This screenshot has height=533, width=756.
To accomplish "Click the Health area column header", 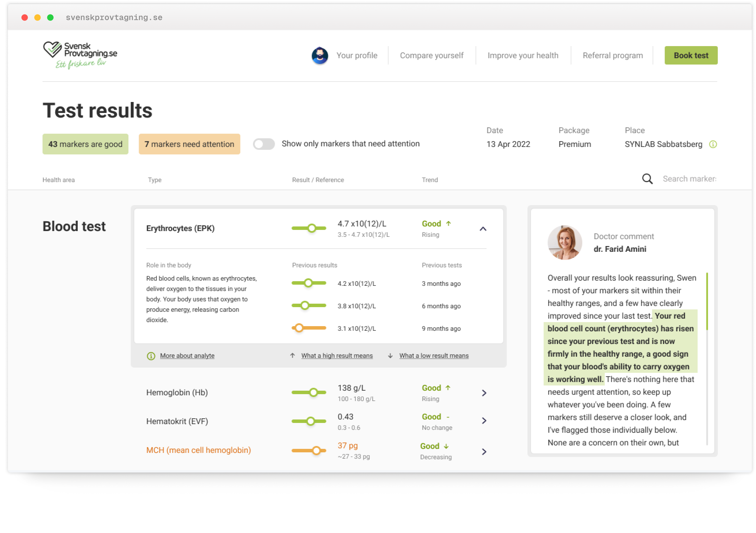I will point(59,180).
